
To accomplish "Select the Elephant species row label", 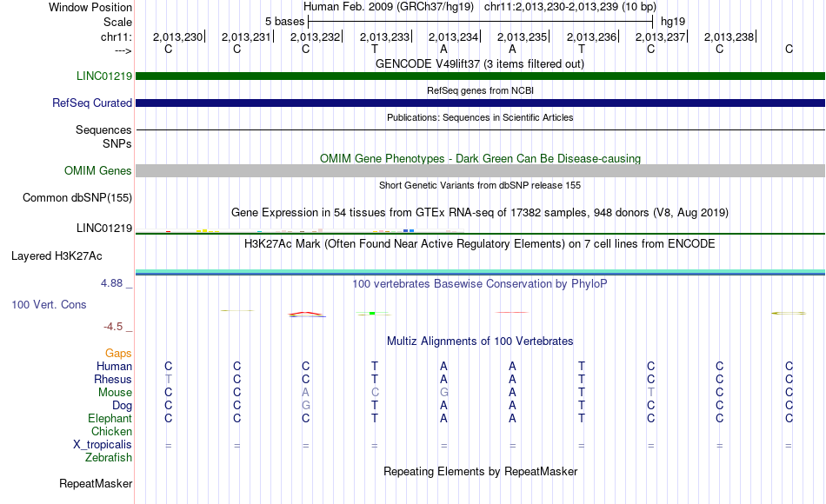I will point(110,419).
